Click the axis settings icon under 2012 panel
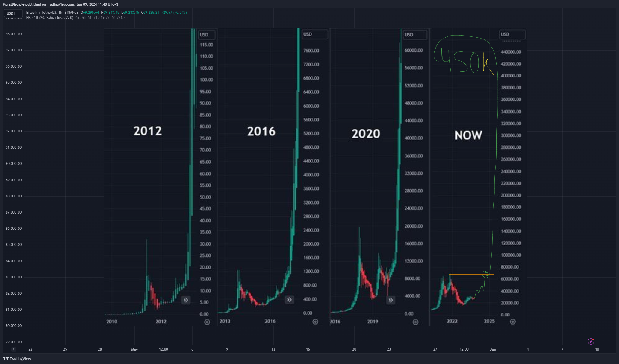This screenshot has width=619, height=364. [x=207, y=322]
